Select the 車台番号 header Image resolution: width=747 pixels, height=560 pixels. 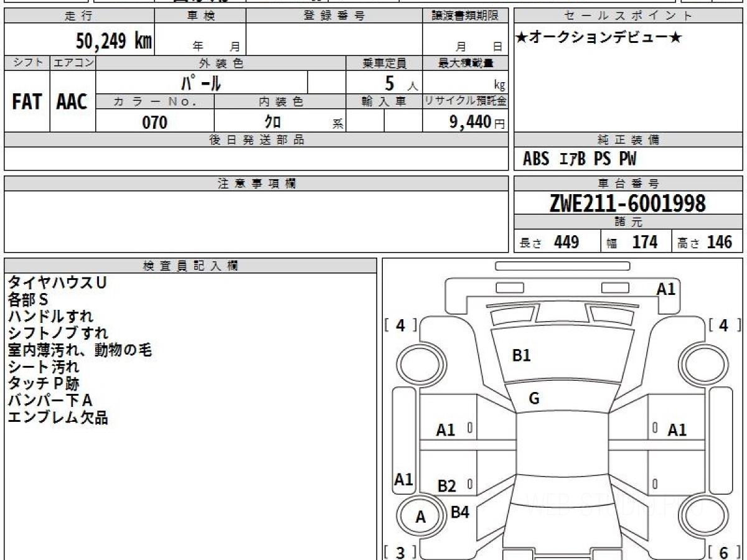pos(628,184)
